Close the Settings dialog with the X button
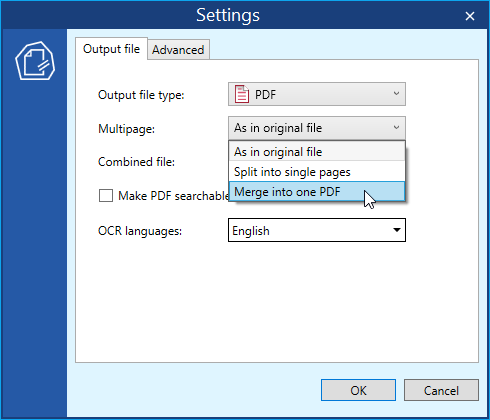 coord(470,16)
